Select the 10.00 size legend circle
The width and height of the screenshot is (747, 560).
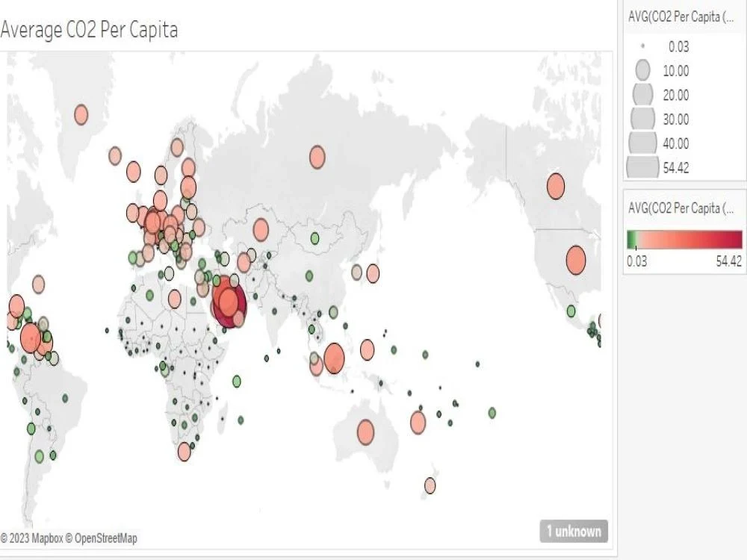pos(642,70)
